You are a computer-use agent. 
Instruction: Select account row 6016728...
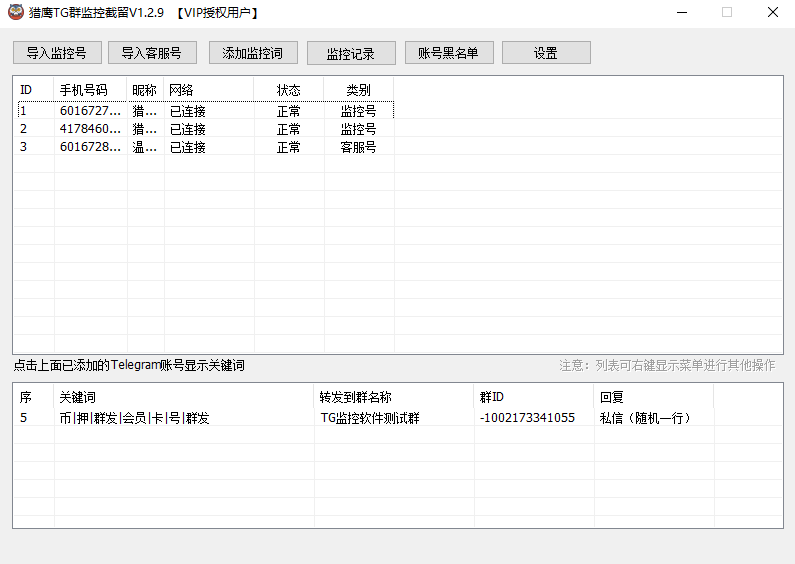[x=205, y=147]
